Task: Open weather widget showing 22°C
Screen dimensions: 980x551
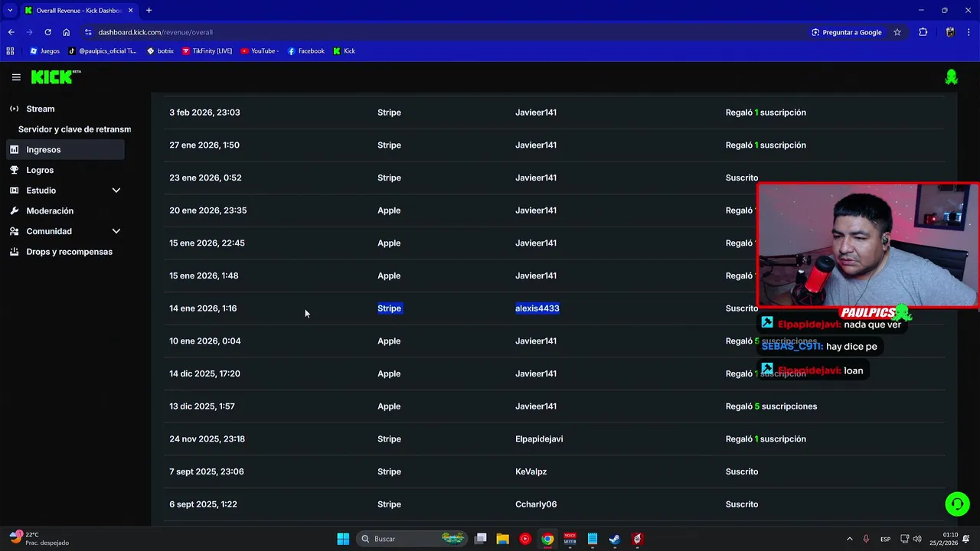Action: click(38, 539)
